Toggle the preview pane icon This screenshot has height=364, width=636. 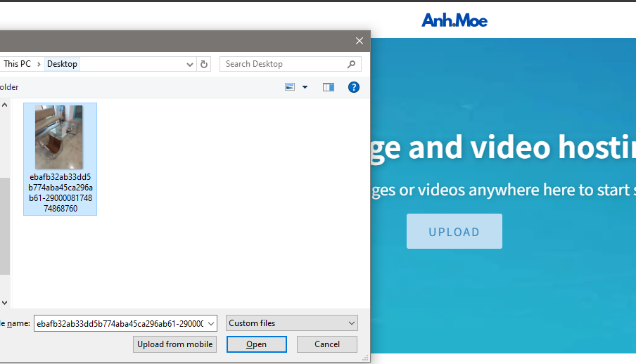tap(329, 87)
